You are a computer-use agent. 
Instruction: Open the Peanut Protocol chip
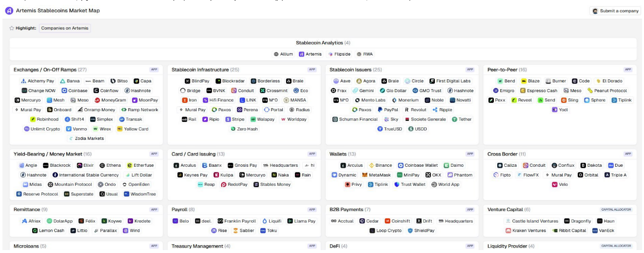pyautogui.click(x=606, y=91)
